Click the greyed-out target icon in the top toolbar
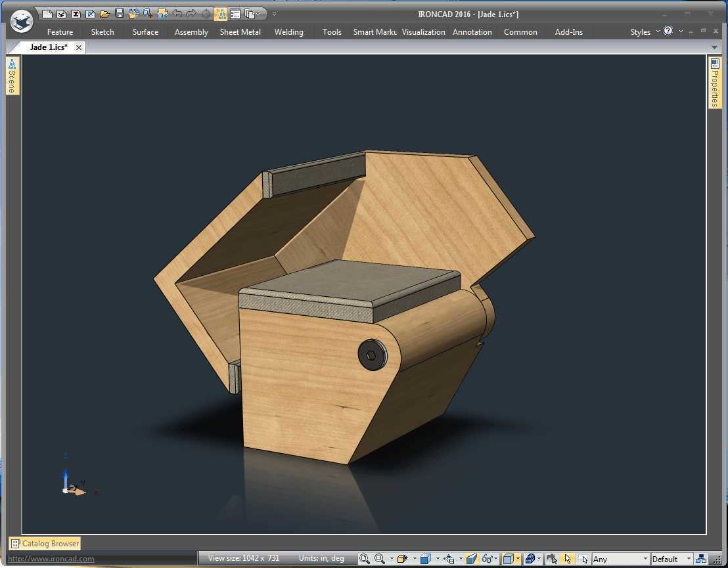The height and width of the screenshot is (568, 728). click(206, 14)
